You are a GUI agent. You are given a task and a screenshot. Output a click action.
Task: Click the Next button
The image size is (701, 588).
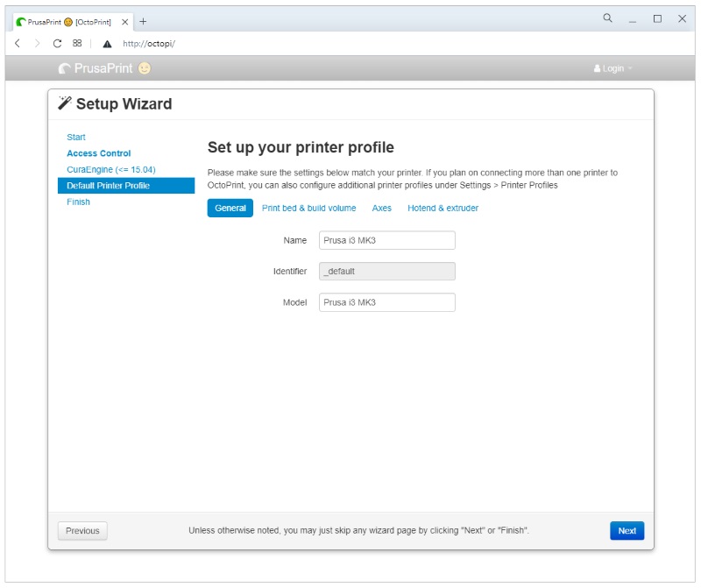pos(627,530)
